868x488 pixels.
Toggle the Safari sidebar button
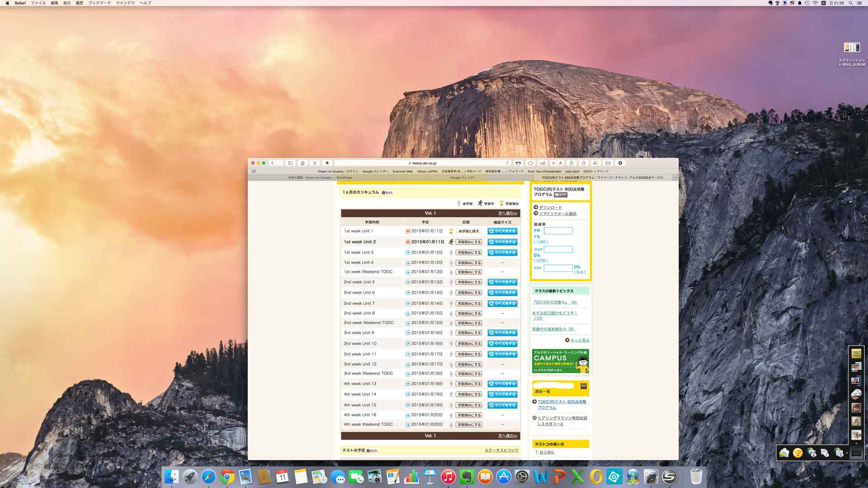290,163
